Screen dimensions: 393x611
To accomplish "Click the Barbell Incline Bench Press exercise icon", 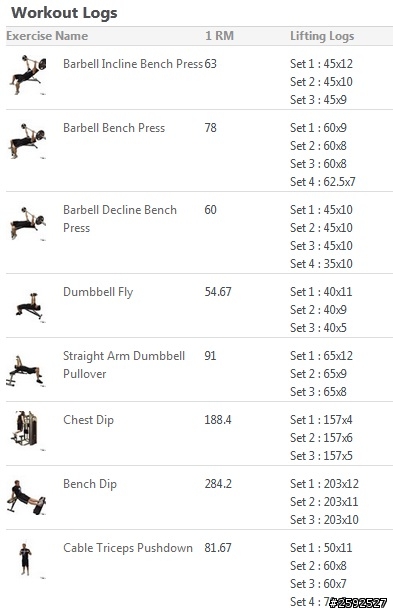I will click(27, 75).
